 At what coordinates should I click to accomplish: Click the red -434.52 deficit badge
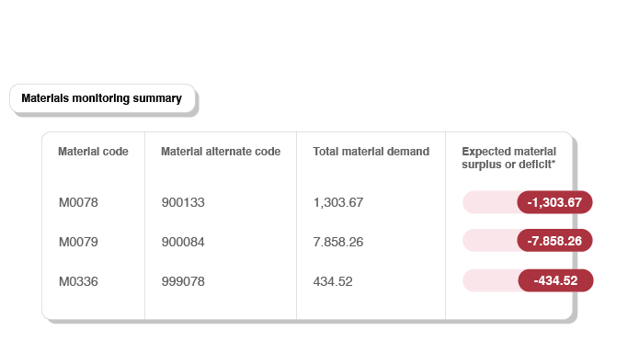tap(556, 280)
